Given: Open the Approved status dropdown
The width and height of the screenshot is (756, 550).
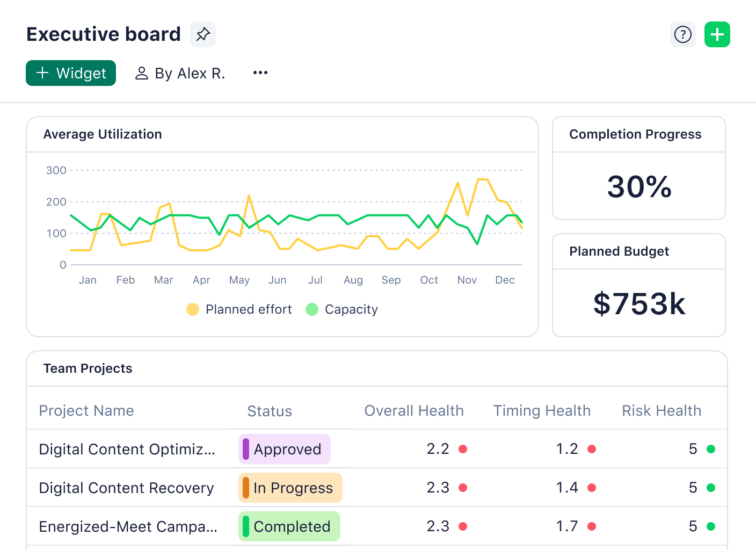Looking at the screenshot, I should coord(285,449).
